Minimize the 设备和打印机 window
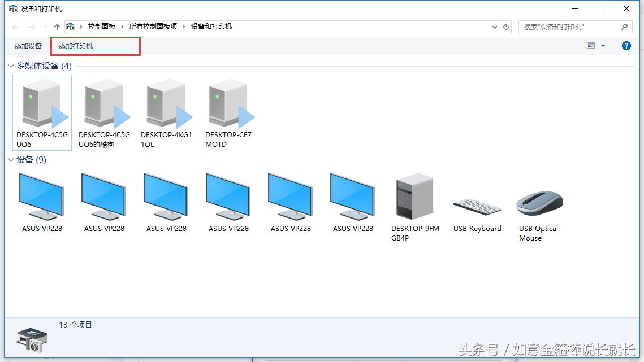Screen dimensions: 644x362 (x=575, y=8)
